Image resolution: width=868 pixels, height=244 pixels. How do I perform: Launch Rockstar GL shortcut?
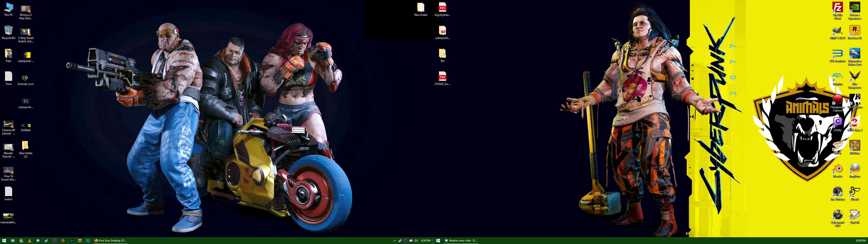point(855,33)
